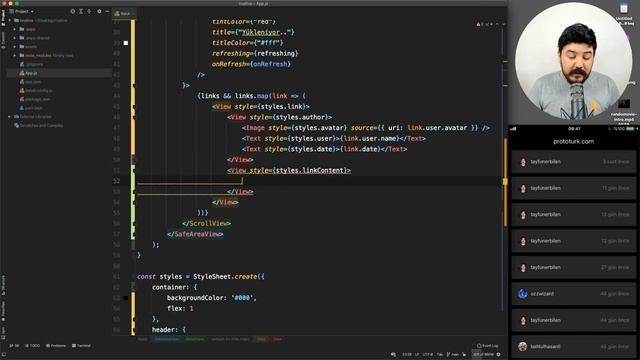Viewport: 640px width, 360px height.
Task: Open Project panel settings gear
Action: tap(99, 11)
